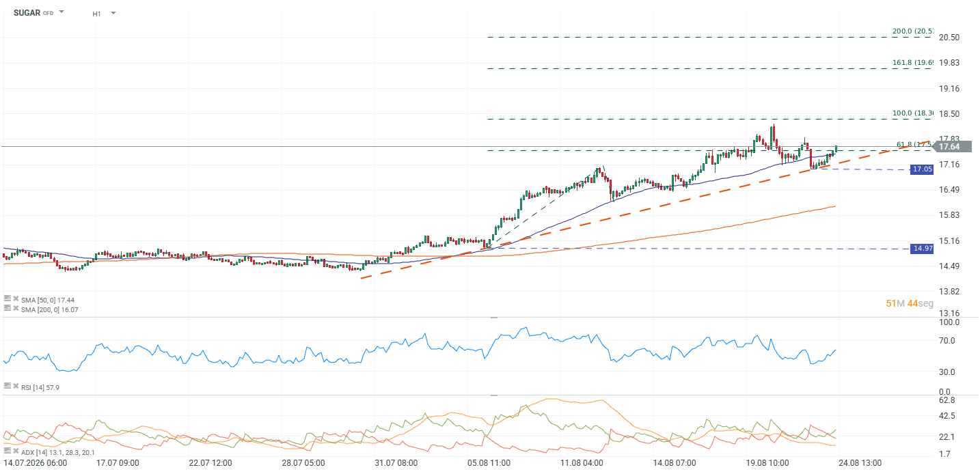Click the 42.5 ADX axis value

(947, 416)
